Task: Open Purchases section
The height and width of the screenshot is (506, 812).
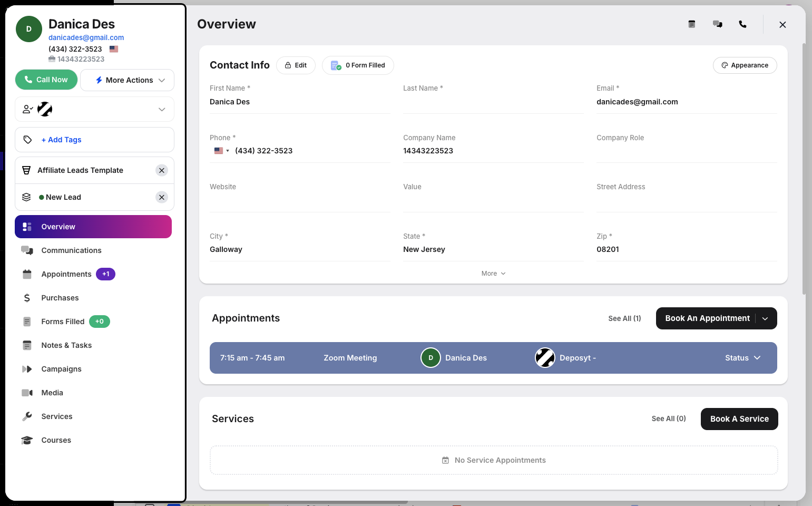Action: 93,298
